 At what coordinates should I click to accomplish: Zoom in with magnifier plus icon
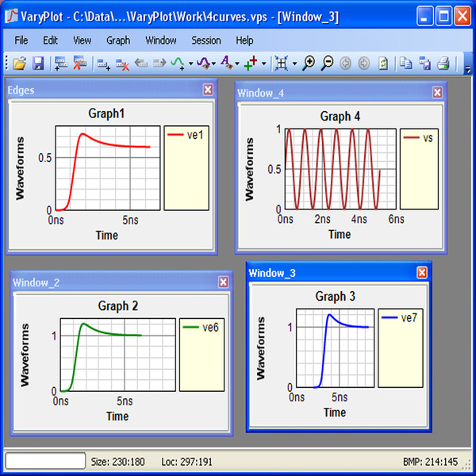click(x=309, y=63)
